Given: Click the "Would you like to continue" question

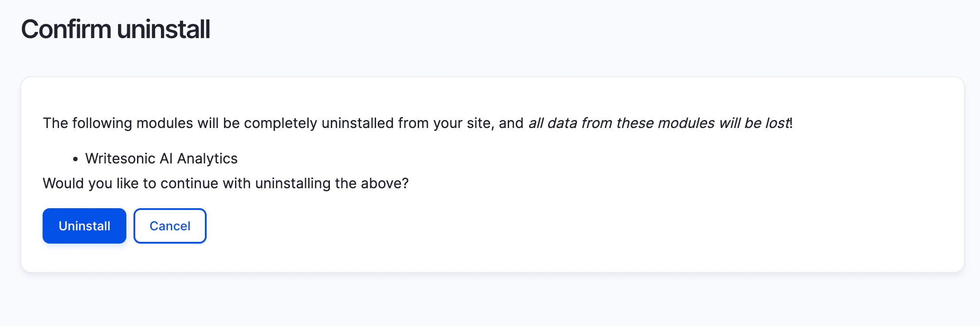Looking at the screenshot, I should pyautogui.click(x=225, y=183).
